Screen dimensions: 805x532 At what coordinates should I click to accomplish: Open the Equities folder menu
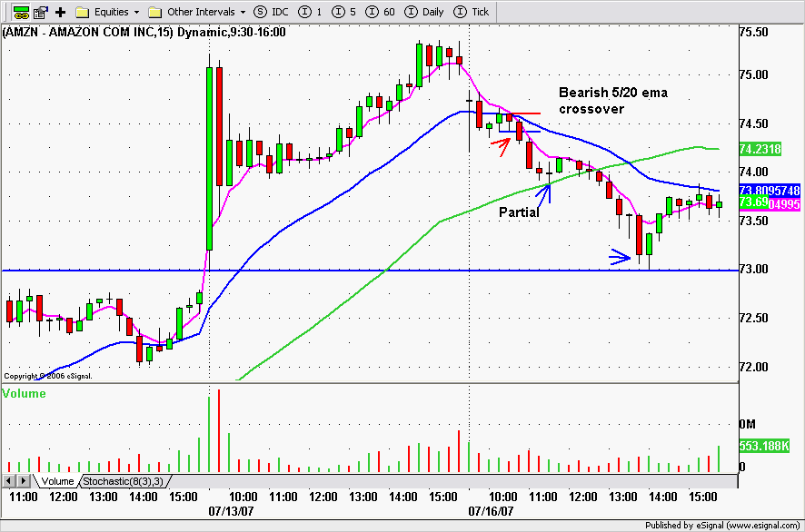tap(107, 12)
